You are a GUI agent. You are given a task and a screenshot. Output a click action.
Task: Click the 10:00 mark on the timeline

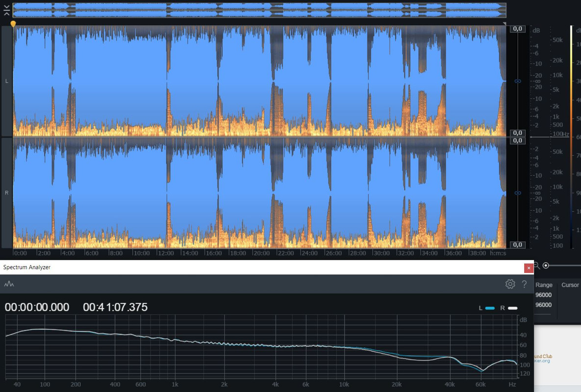tap(142, 253)
